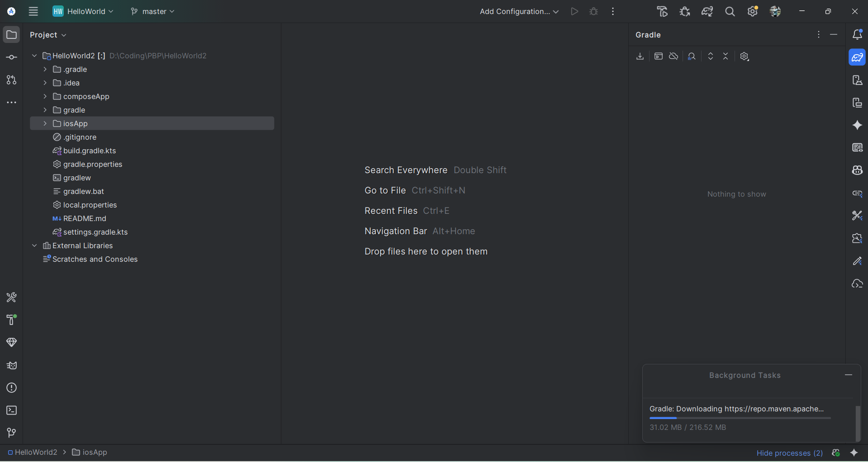Open the Commit tool window
Image resolution: width=868 pixels, height=462 pixels.
pyautogui.click(x=12, y=57)
